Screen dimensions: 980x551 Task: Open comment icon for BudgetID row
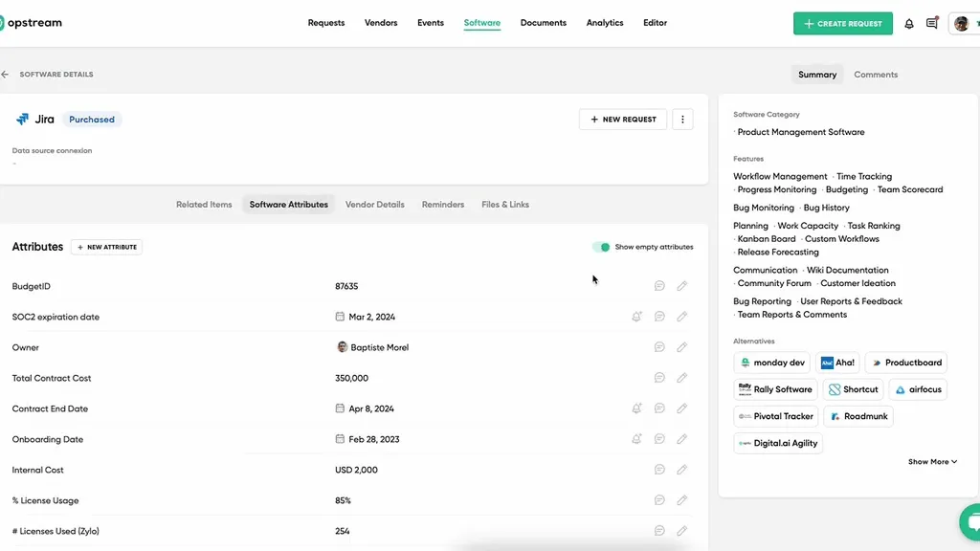pyautogui.click(x=659, y=286)
